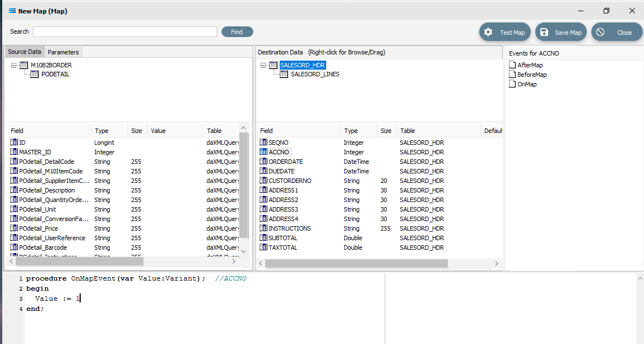Select M10B2BORDER in the source tree
Screen dimensions: 644x344
(52, 65)
